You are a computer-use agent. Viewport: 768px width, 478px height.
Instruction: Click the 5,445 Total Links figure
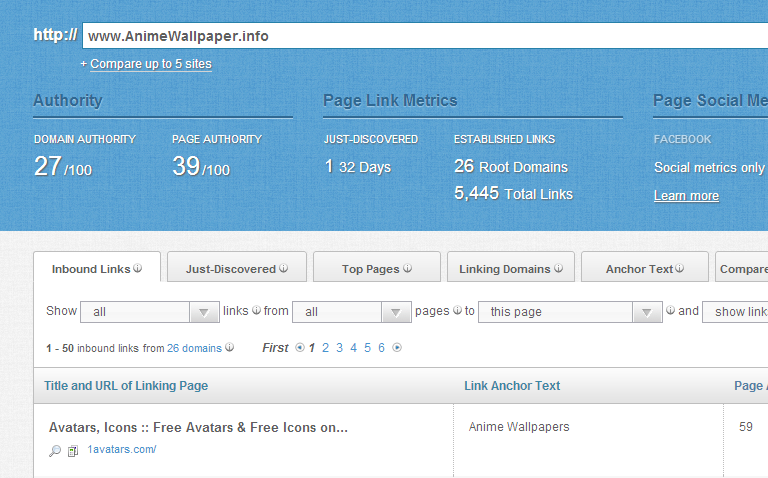513,193
